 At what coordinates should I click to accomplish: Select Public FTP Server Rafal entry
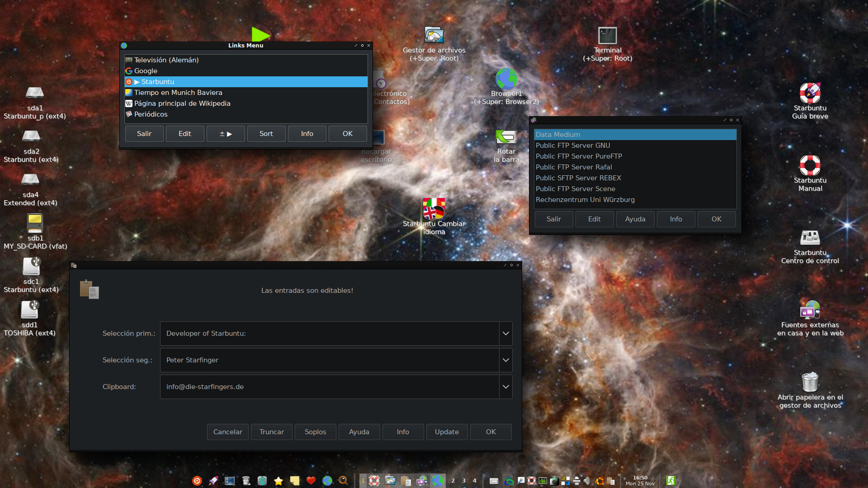635,167
